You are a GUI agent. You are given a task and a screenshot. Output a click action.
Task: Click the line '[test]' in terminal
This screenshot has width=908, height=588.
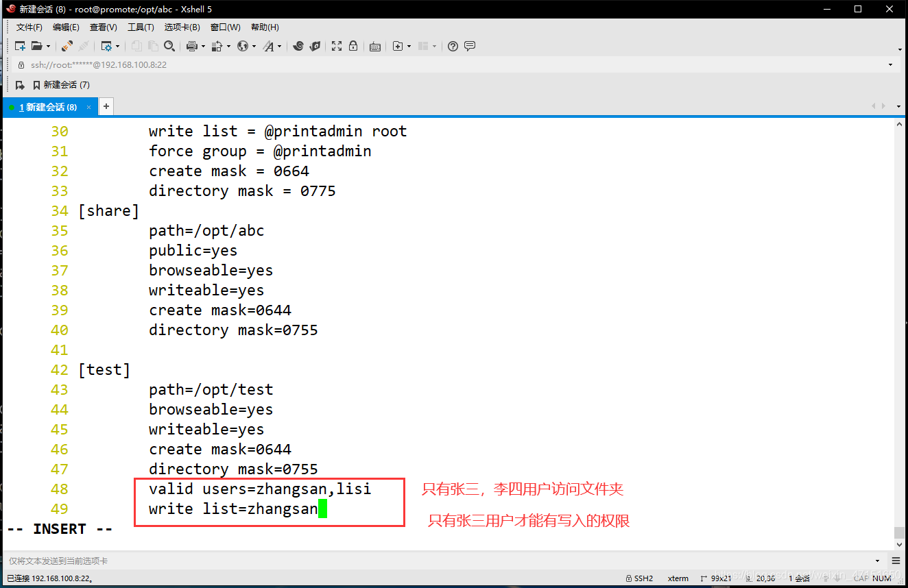[x=104, y=370]
